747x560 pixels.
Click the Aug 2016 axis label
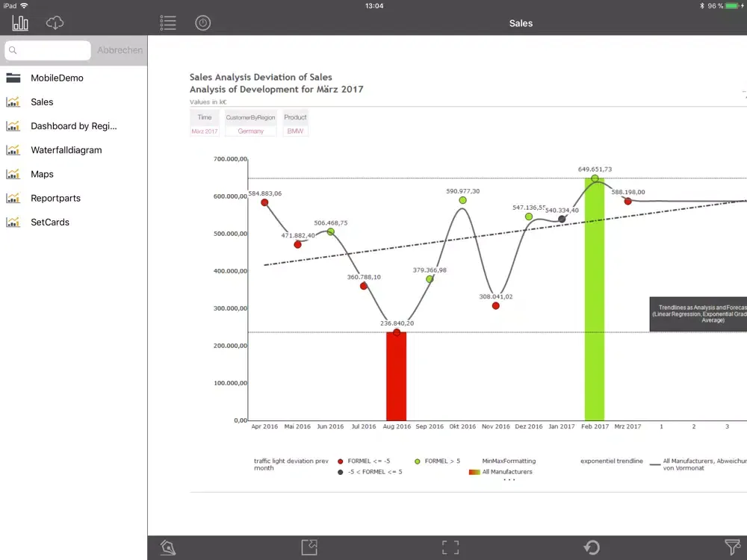point(397,426)
